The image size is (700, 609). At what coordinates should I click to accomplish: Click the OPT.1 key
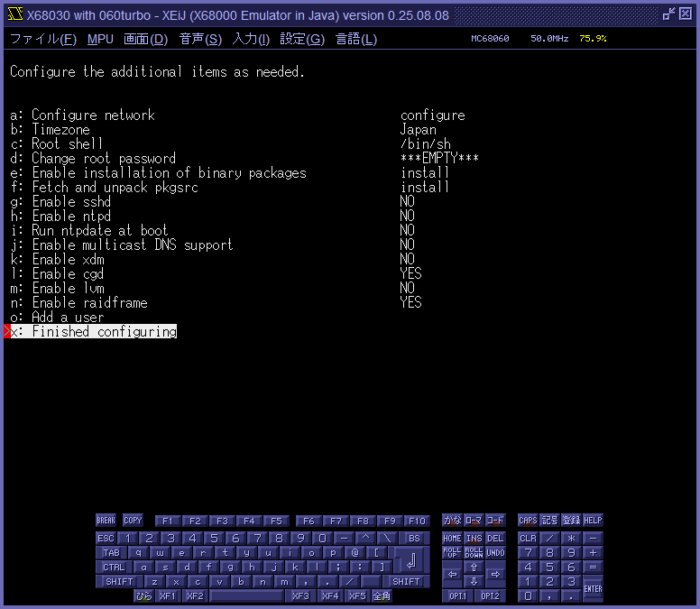point(458,596)
